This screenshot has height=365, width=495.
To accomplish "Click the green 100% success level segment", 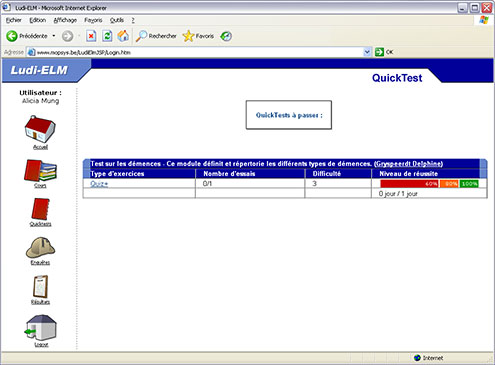I will point(469,184).
